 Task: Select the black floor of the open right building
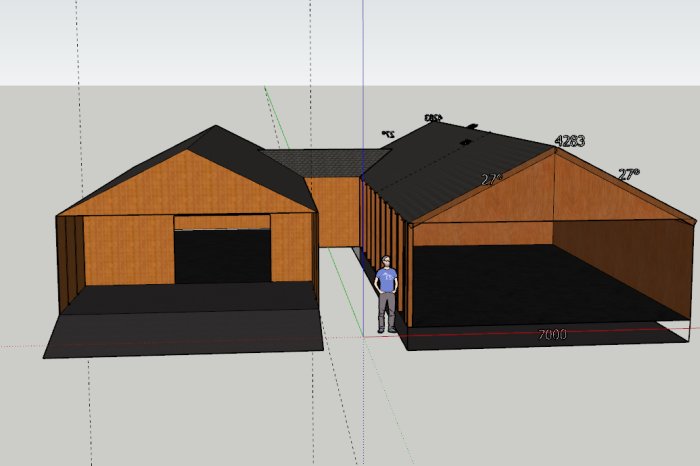click(x=536, y=286)
